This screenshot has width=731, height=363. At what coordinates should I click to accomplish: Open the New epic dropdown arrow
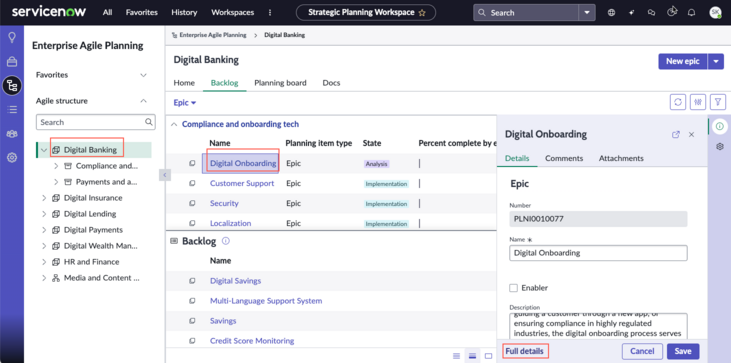(x=716, y=62)
